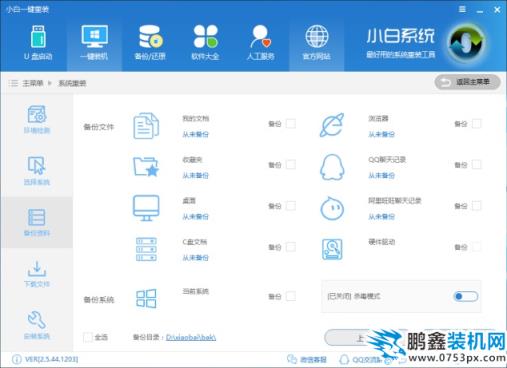Tick the 桌面 backup checkbox
The image size is (507, 368).
pyautogui.click(x=291, y=206)
